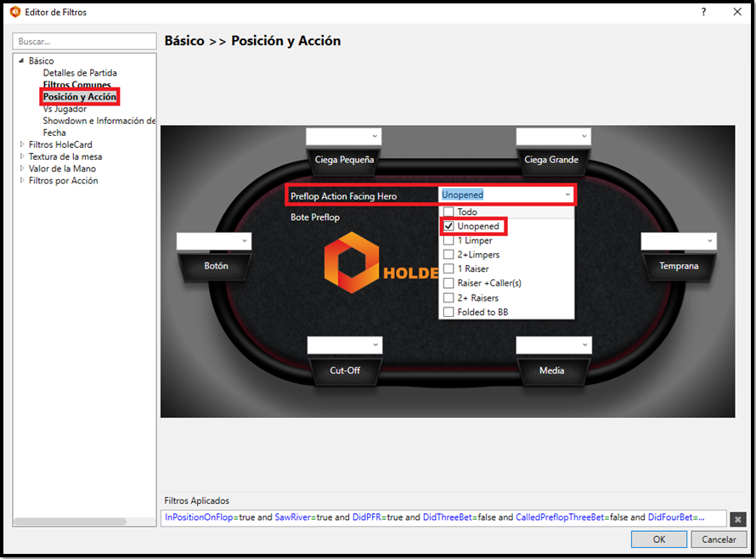Expand the Filtros por Acción node
Viewport: 756px width, 559px height.
22,180
